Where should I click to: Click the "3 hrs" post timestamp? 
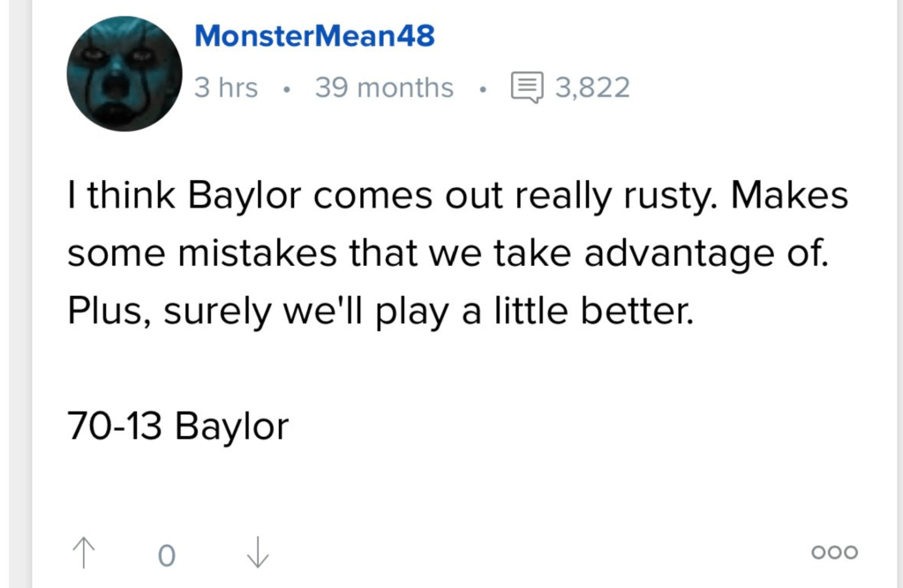pos(226,88)
